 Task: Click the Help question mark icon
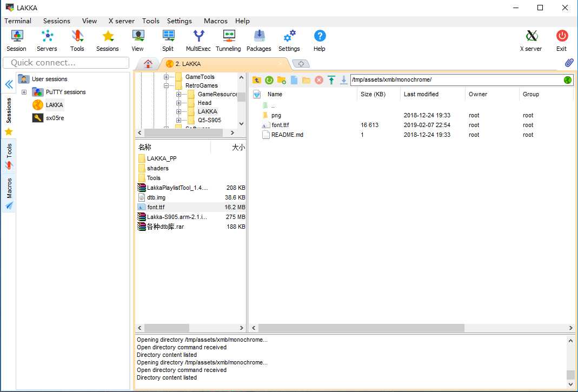(x=320, y=41)
